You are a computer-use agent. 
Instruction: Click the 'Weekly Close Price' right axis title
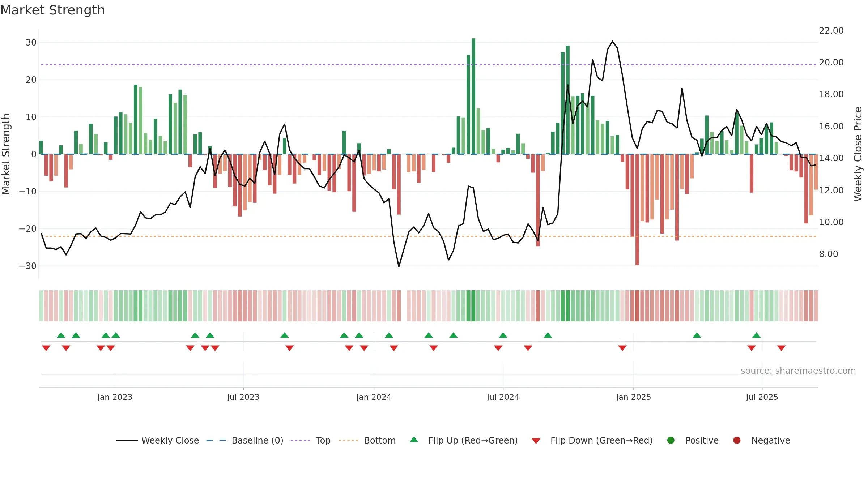pyautogui.click(x=858, y=154)
